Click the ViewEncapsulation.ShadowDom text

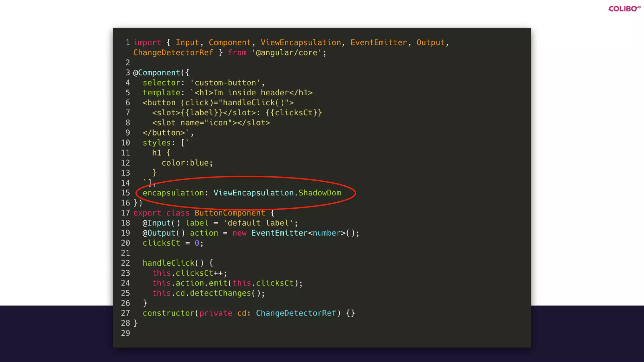[277, 193]
